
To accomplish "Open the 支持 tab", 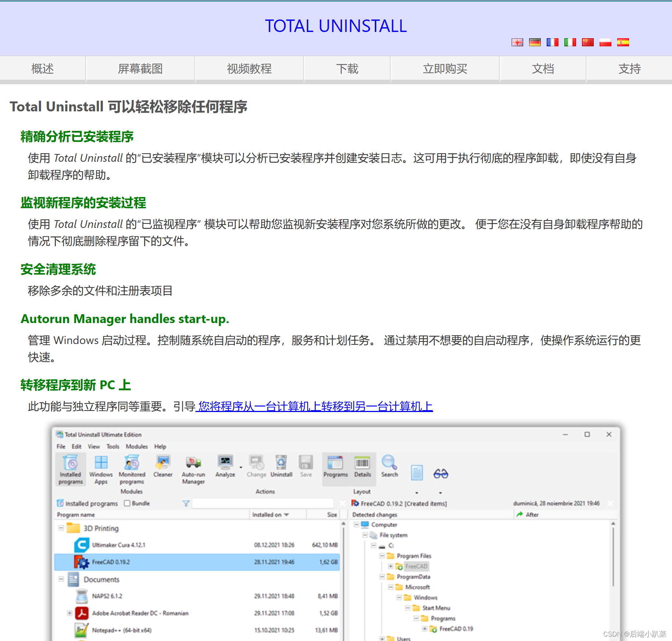I will (x=629, y=69).
